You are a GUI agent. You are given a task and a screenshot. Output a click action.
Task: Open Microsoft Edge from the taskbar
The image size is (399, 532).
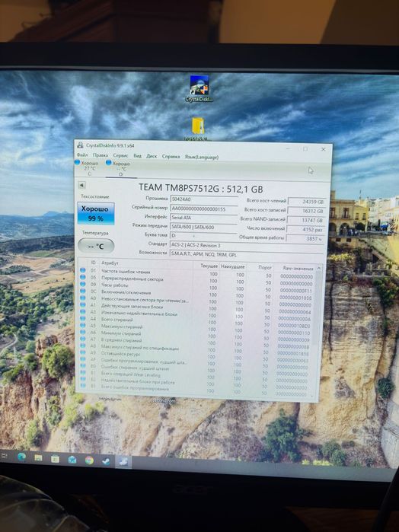[22, 457]
